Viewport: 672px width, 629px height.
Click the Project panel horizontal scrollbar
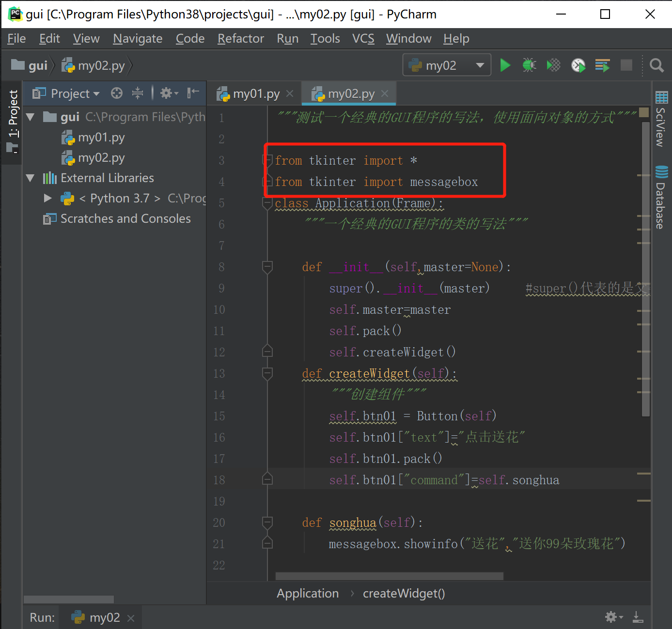coord(68,599)
